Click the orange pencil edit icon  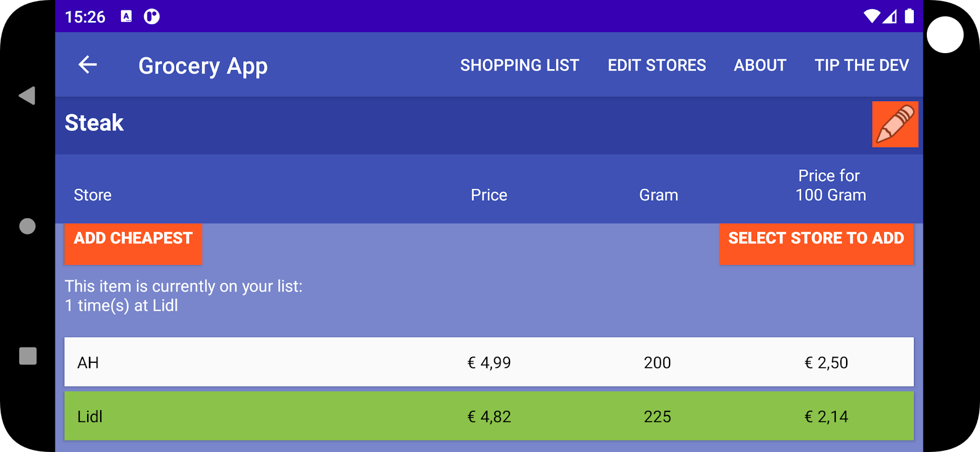[895, 124]
